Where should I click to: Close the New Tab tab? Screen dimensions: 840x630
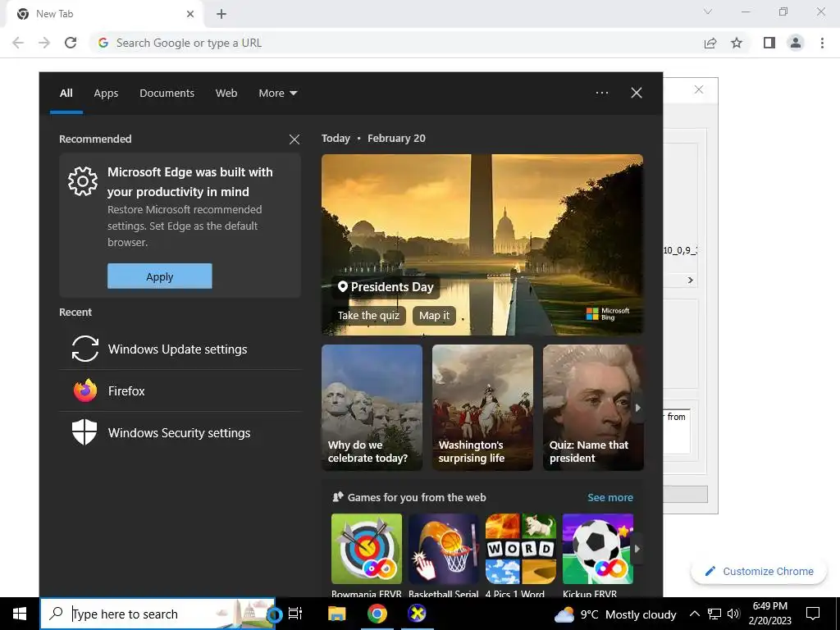point(190,14)
